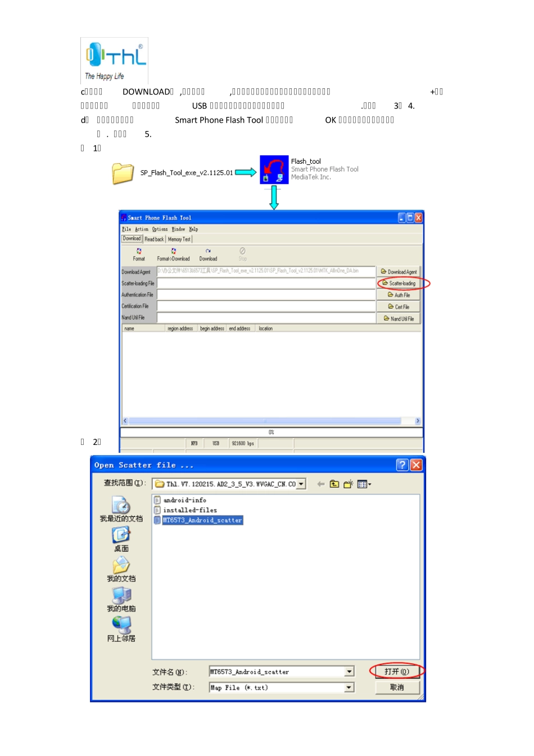This screenshot has height=756, width=534.
Task: Open the File menu
Action: click(126, 229)
